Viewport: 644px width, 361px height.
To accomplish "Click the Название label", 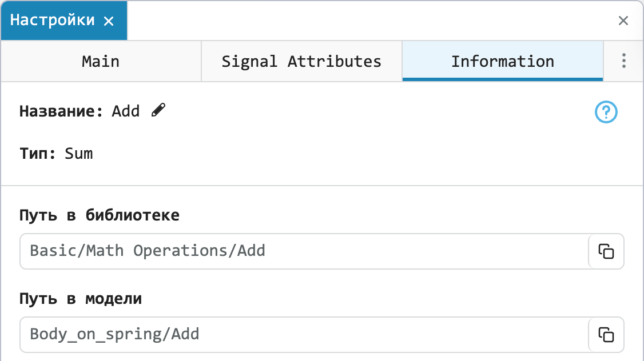I will [x=61, y=111].
